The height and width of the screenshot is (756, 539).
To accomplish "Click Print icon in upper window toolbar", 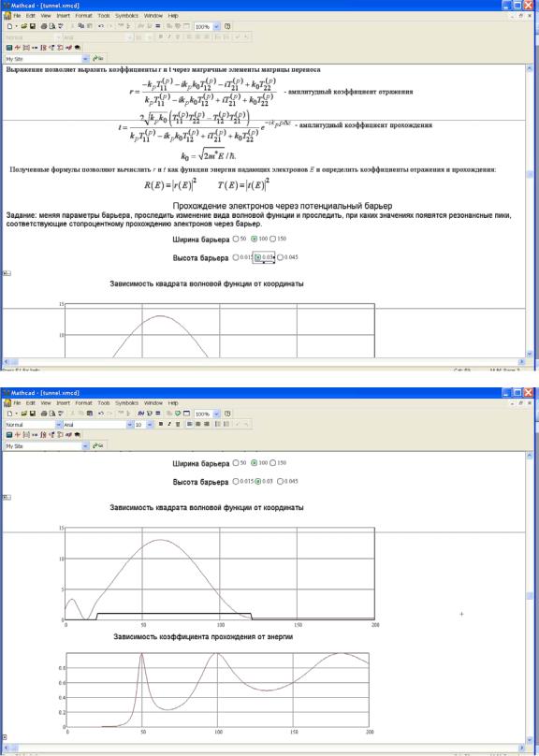I will (x=44, y=26).
